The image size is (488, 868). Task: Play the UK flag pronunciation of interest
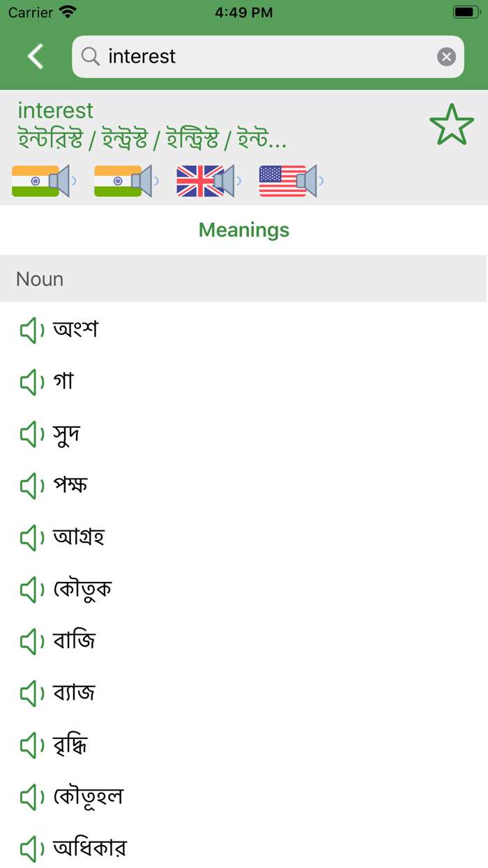point(206,181)
